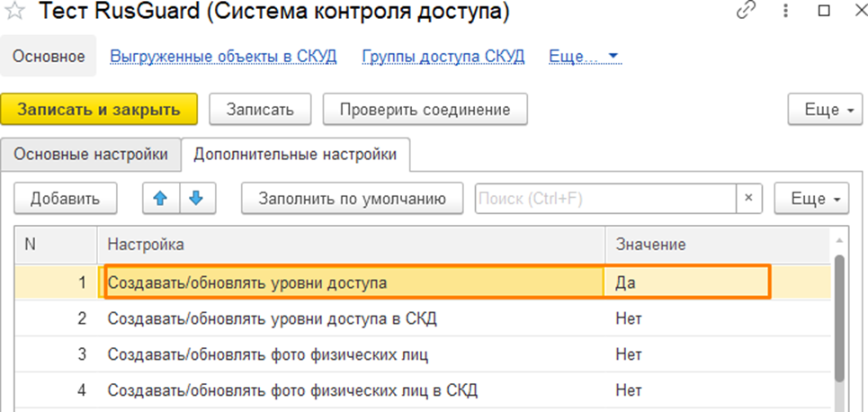Click in the Поиск search field
Image resolution: width=868 pixels, height=412 pixels.
coord(604,198)
